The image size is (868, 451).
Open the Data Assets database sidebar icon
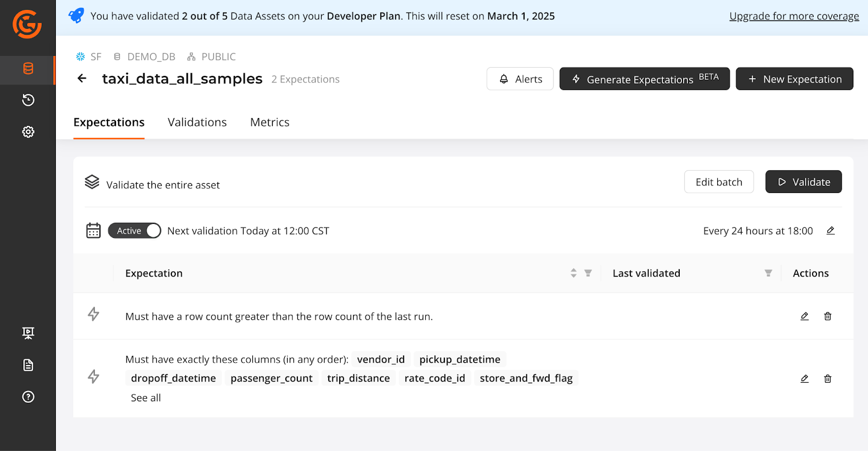point(28,69)
